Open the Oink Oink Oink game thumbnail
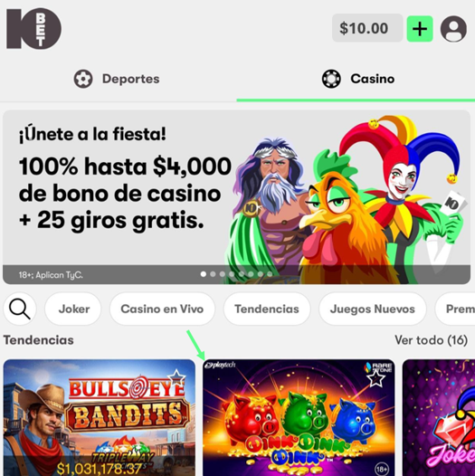Image resolution: width=475 pixels, height=476 pixels. coord(299,418)
